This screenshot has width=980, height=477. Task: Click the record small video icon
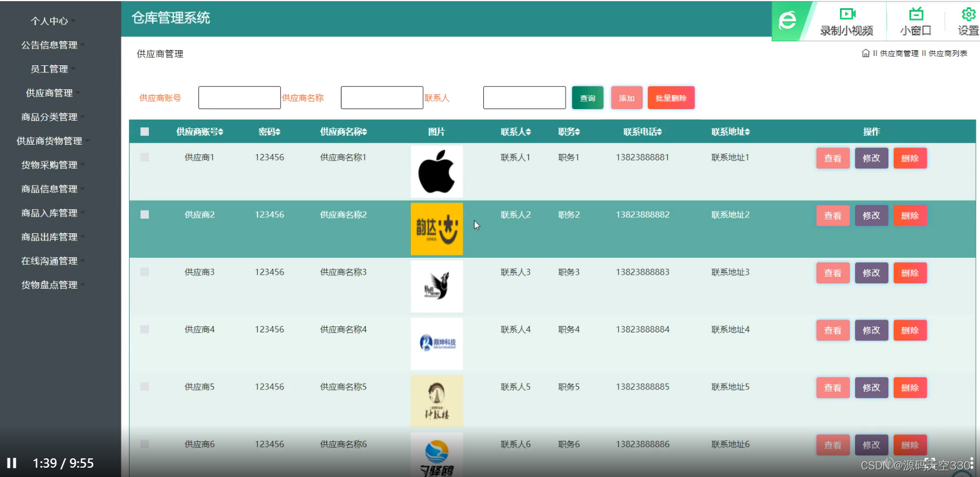[x=847, y=14]
